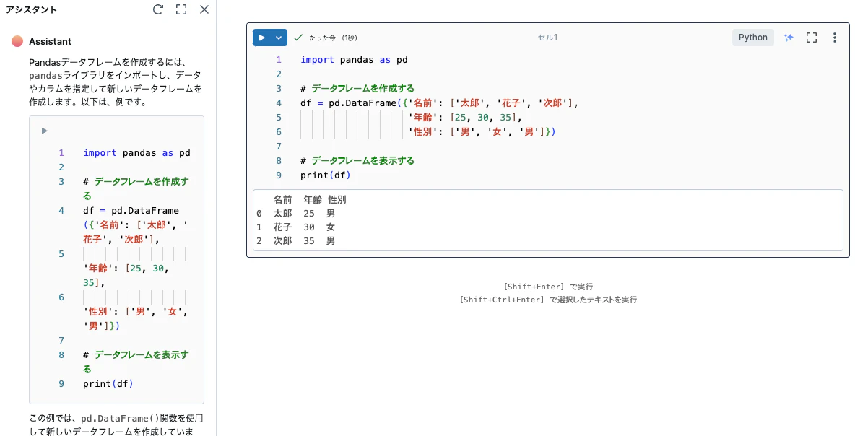
Task: Click the アシスタント panel title
Action: coord(31,10)
